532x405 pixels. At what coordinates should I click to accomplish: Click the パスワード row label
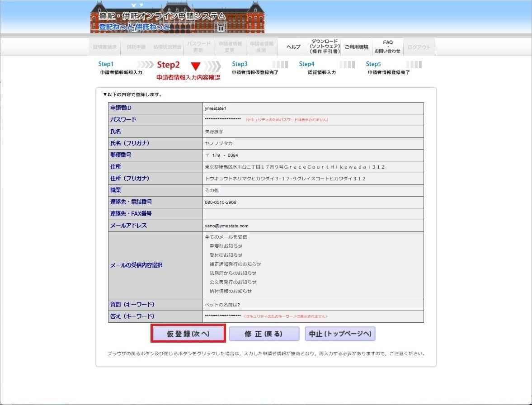click(123, 120)
